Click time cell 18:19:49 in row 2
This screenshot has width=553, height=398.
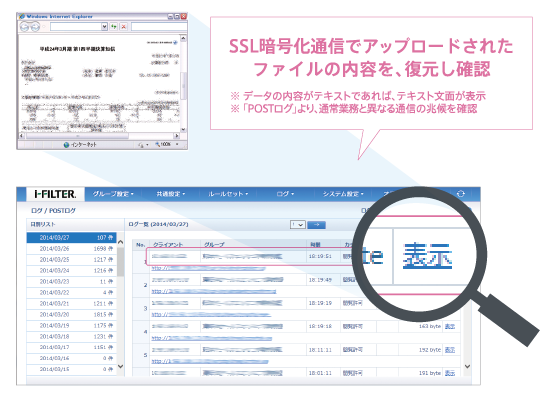click(x=320, y=280)
